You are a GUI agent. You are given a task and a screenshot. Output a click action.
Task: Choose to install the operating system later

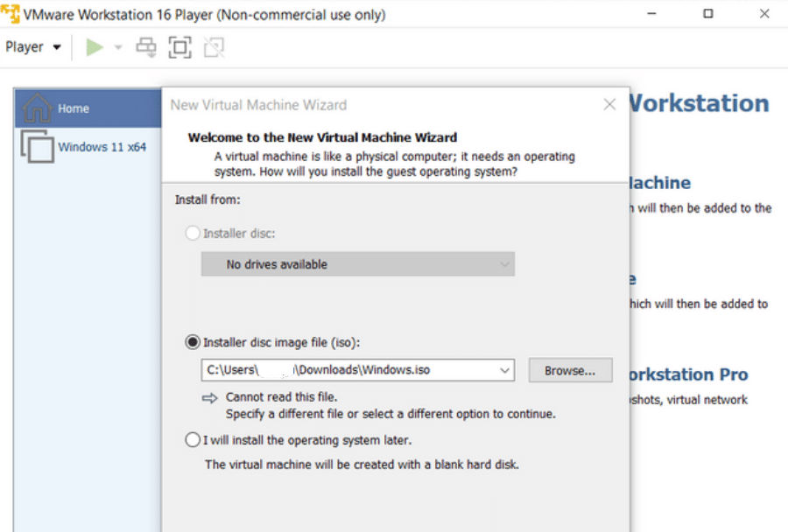tap(193, 440)
